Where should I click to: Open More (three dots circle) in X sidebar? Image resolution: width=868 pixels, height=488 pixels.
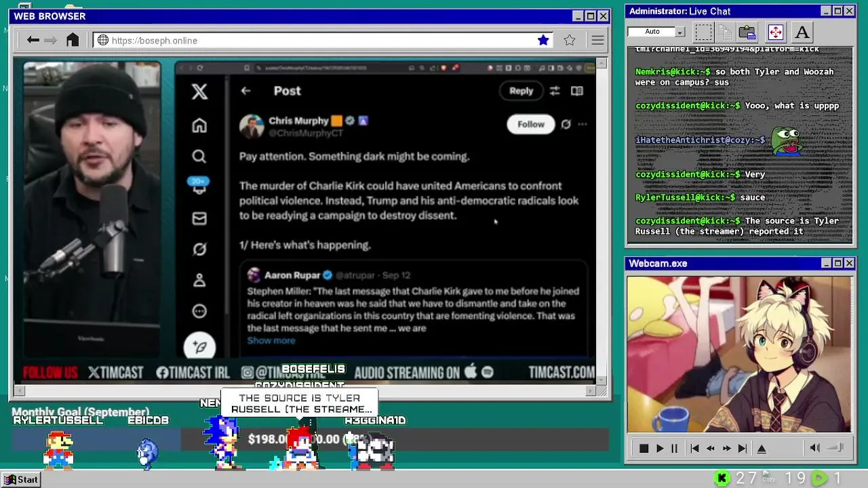[x=199, y=311]
